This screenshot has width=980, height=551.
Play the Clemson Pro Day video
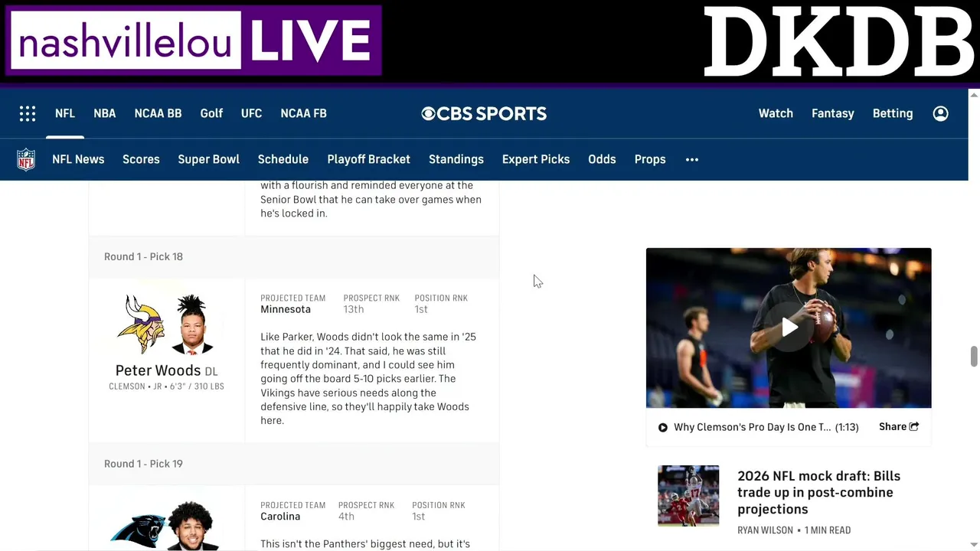pyautogui.click(x=789, y=328)
